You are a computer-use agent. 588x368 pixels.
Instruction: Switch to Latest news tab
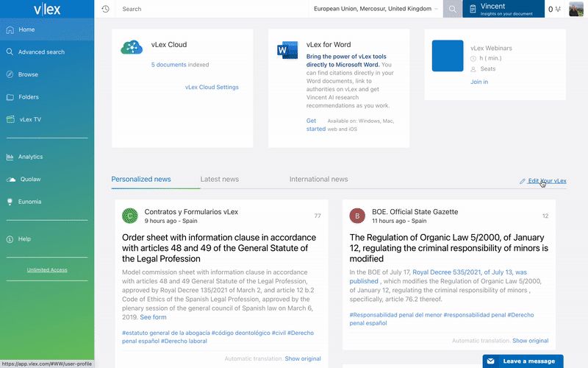click(219, 180)
